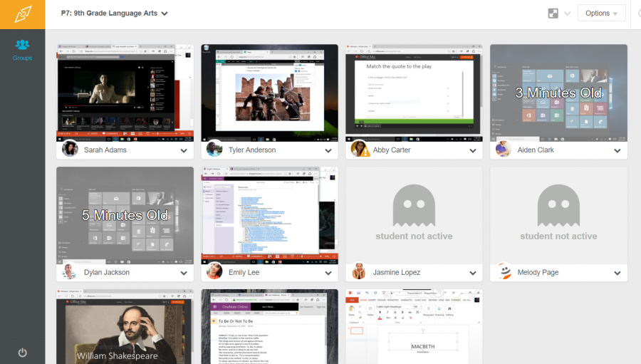This screenshot has height=364, width=641.
Task: Click Abby Carter's avatar with warning badge
Action: (x=359, y=148)
